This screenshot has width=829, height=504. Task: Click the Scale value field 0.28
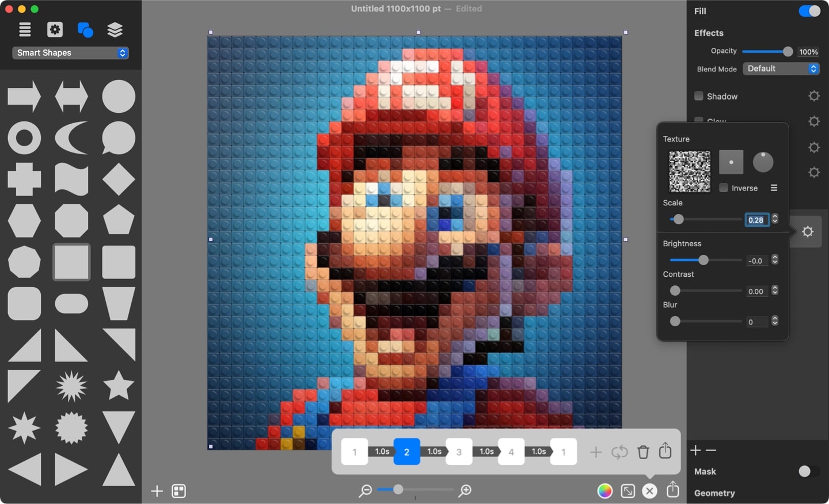(757, 220)
